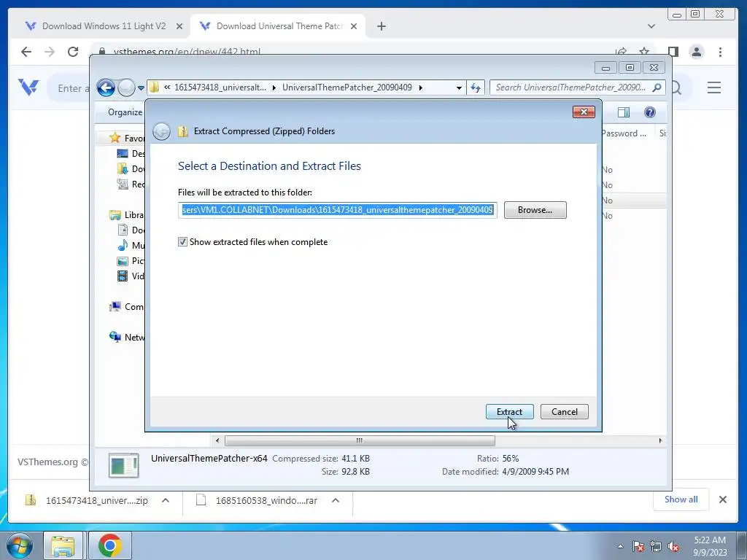
Task: Open the Organize menu in Explorer
Action: [125, 112]
